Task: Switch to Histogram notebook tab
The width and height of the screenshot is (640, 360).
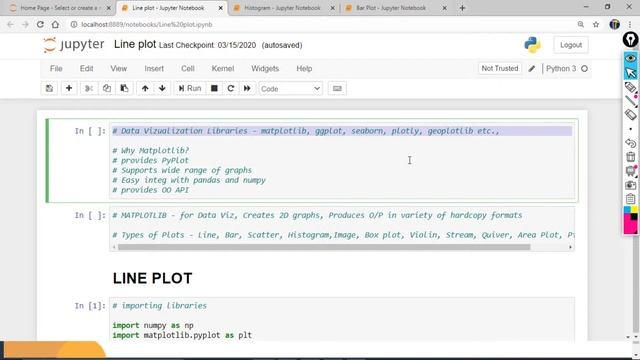Action: [283, 8]
